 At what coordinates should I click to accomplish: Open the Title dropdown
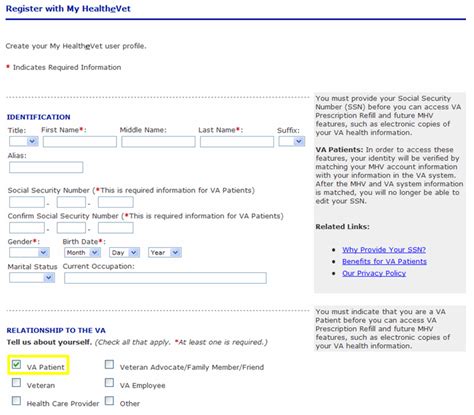click(23, 141)
